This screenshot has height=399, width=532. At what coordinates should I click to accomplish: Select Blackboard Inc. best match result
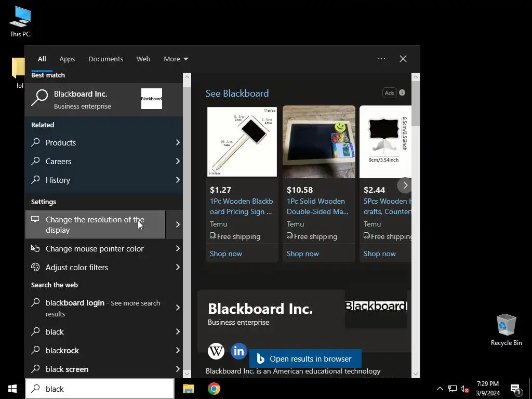coord(104,99)
